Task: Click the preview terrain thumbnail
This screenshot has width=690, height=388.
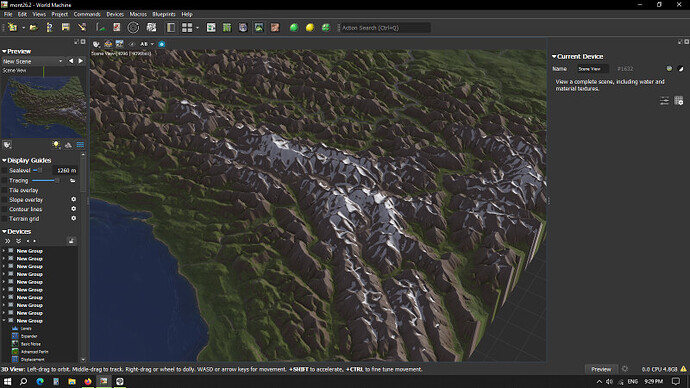Action: pos(44,107)
